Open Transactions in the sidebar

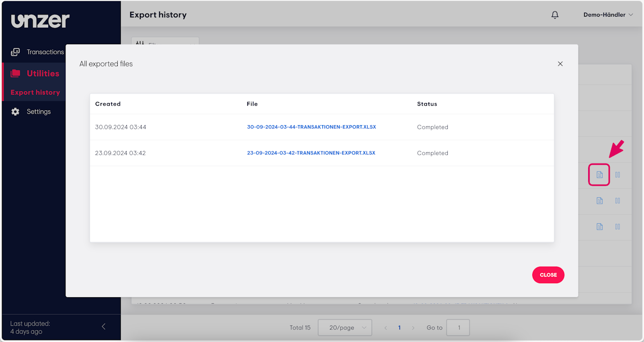click(x=45, y=52)
